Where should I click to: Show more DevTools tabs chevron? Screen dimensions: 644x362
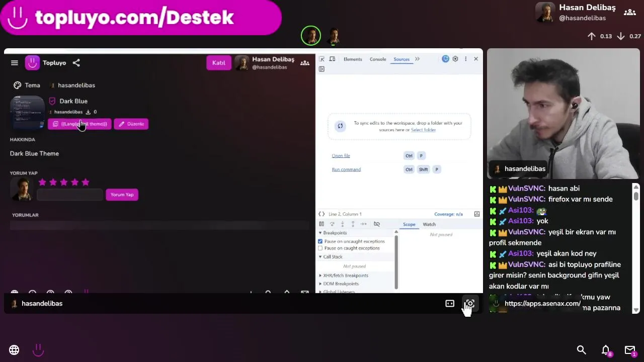417,59
